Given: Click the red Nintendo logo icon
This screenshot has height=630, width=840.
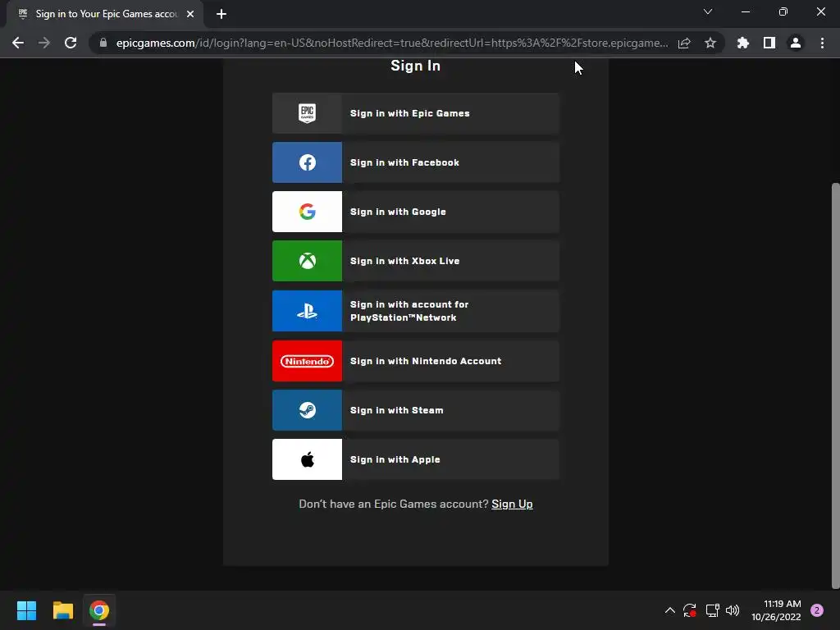Looking at the screenshot, I should pyautogui.click(x=307, y=361).
